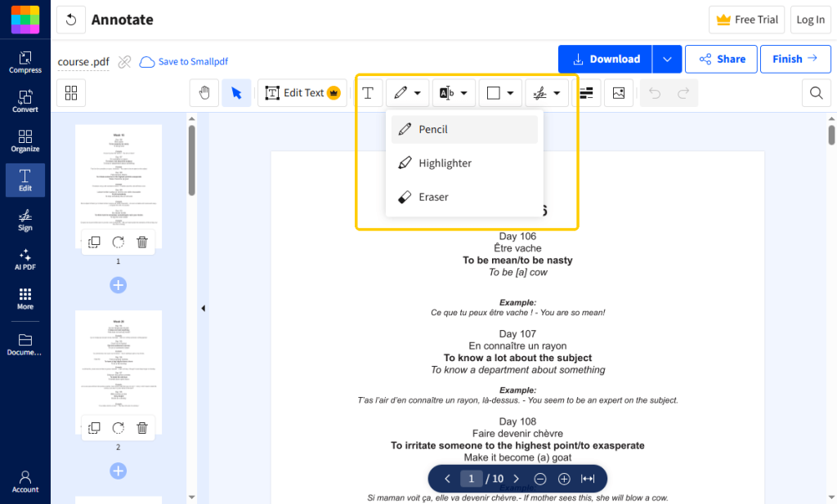Click the signature tool icon in toolbar

pos(539,93)
